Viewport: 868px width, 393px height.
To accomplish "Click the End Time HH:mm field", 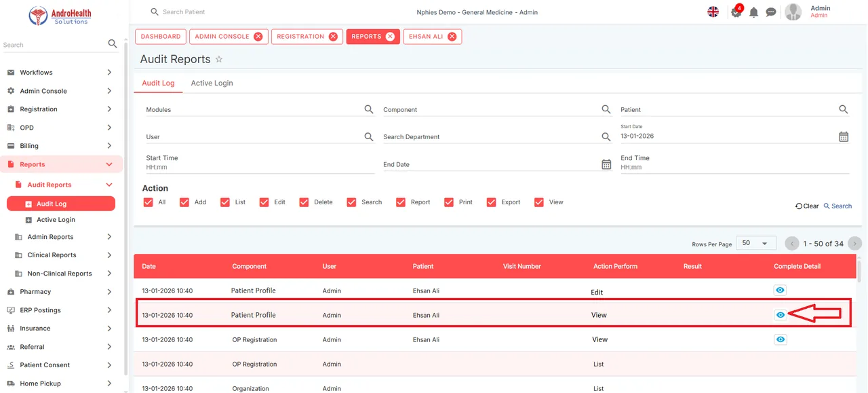I will 734,167.
